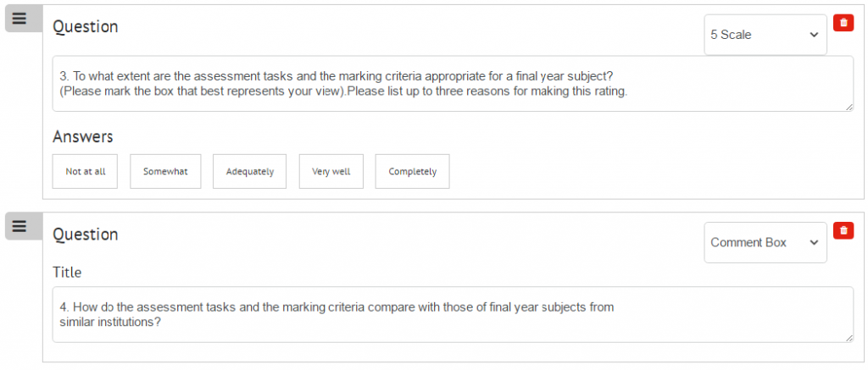The width and height of the screenshot is (868, 370).
Task: Click the chevron arrow next to 5 Scale
Action: click(813, 35)
